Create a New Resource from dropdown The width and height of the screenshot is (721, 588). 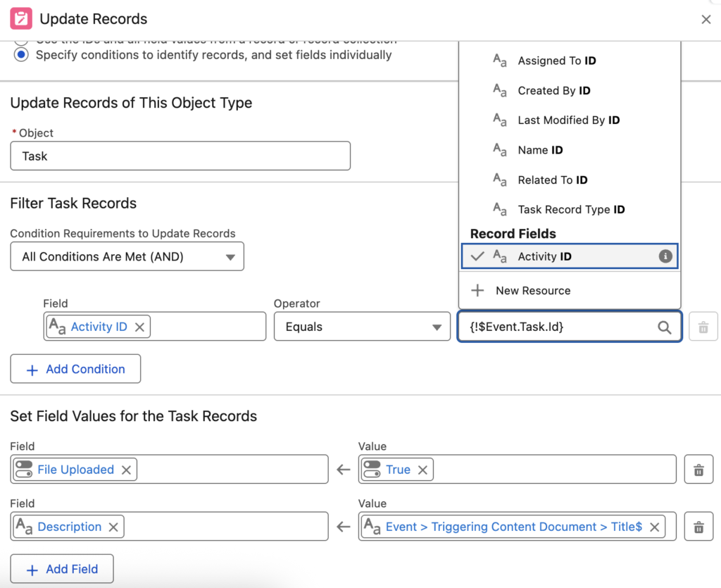(x=532, y=290)
